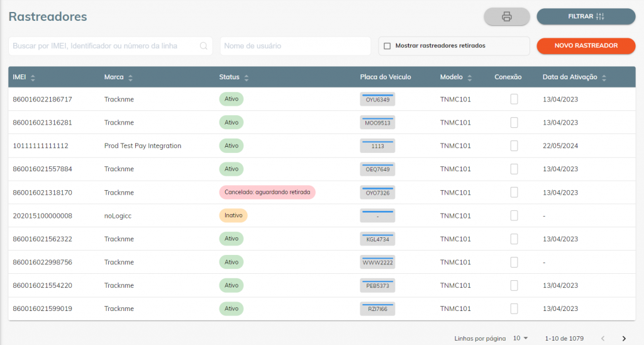This screenshot has width=644, height=345.
Task: Select IMEI 202015100000008
Action: tap(42, 216)
